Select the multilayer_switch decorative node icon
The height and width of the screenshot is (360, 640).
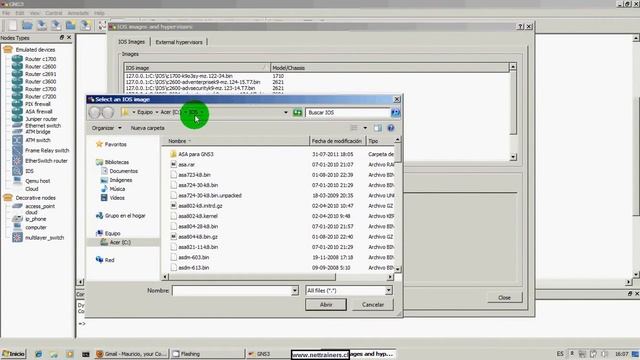(x=17, y=237)
